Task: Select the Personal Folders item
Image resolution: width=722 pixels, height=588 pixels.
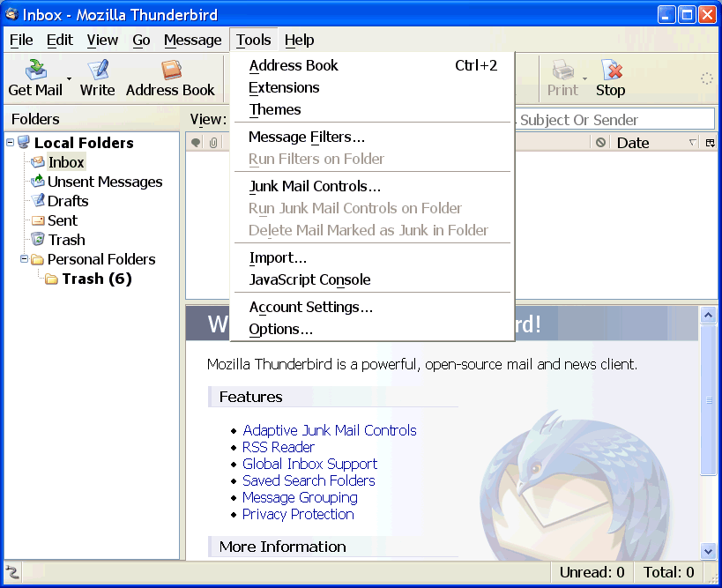Action: [x=101, y=259]
